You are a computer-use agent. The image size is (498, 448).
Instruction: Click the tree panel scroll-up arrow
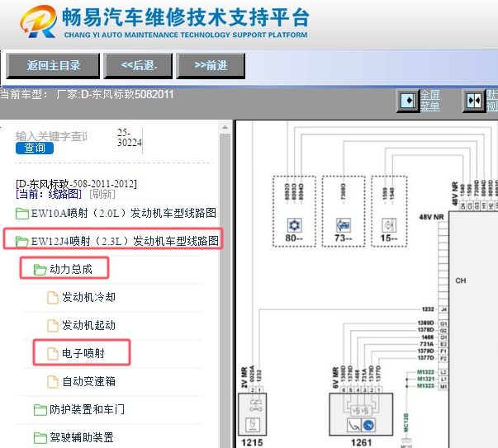225,127
